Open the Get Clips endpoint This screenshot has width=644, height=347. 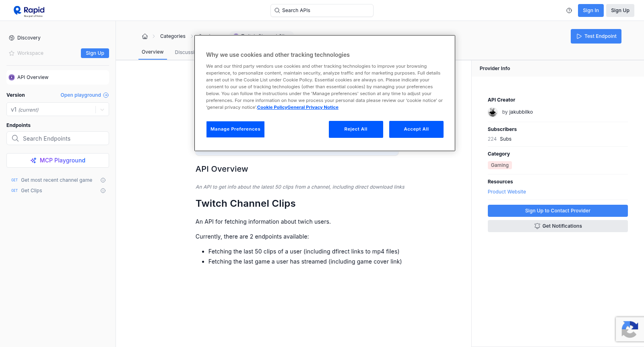31,191
